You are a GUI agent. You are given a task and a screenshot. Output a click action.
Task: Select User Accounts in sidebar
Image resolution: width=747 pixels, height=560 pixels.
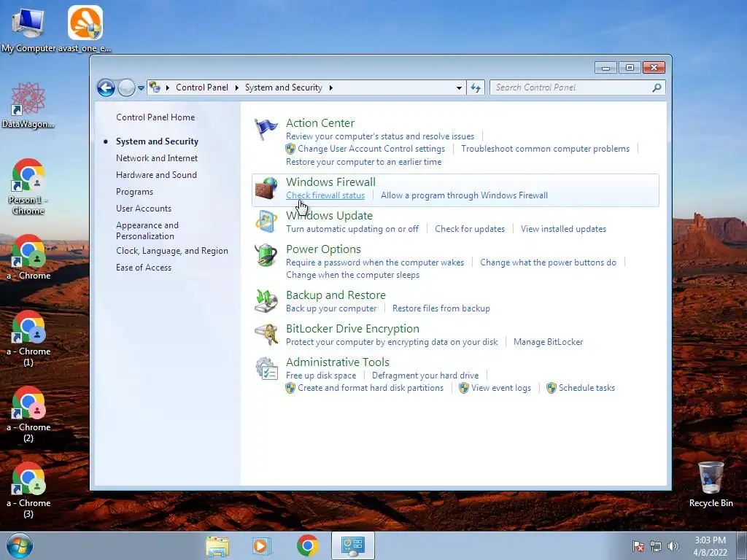144,208
